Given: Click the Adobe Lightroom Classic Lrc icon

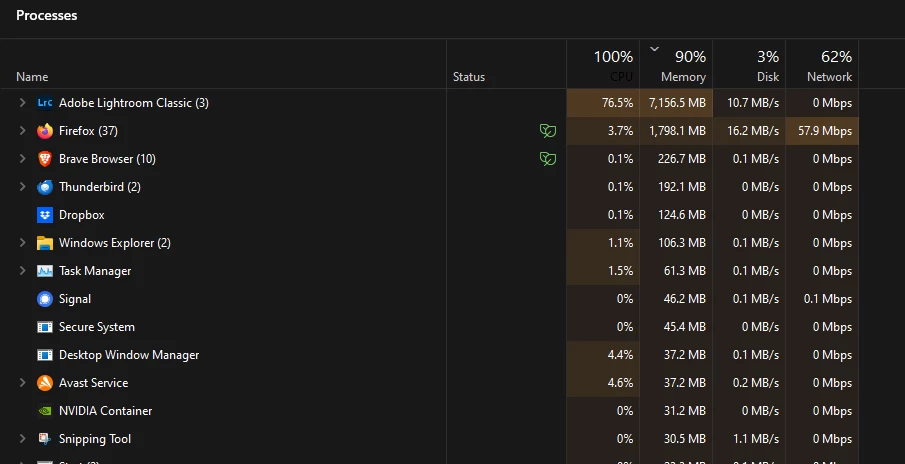Looking at the screenshot, I should pyautogui.click(x=45, y=103).
